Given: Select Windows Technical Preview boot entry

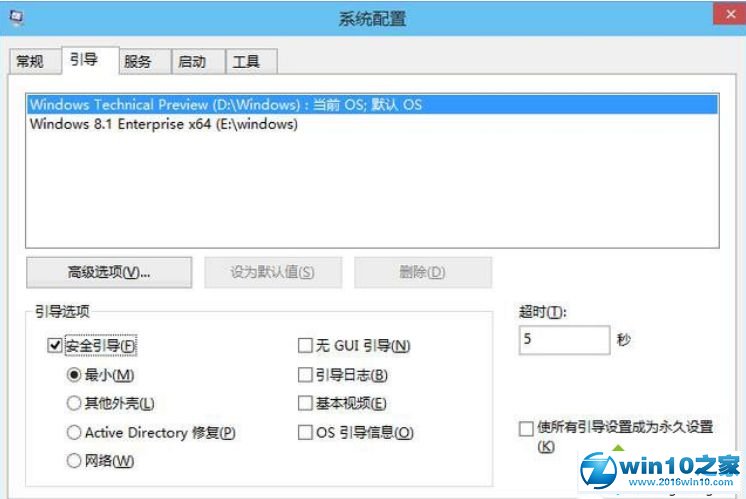Looking at the screenshot, I should [226, 104].
